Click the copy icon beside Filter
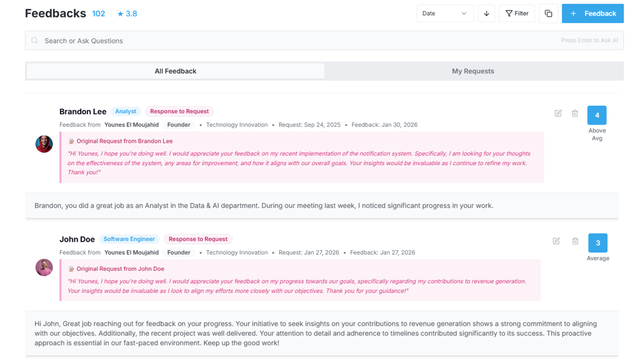 point(548,14)
